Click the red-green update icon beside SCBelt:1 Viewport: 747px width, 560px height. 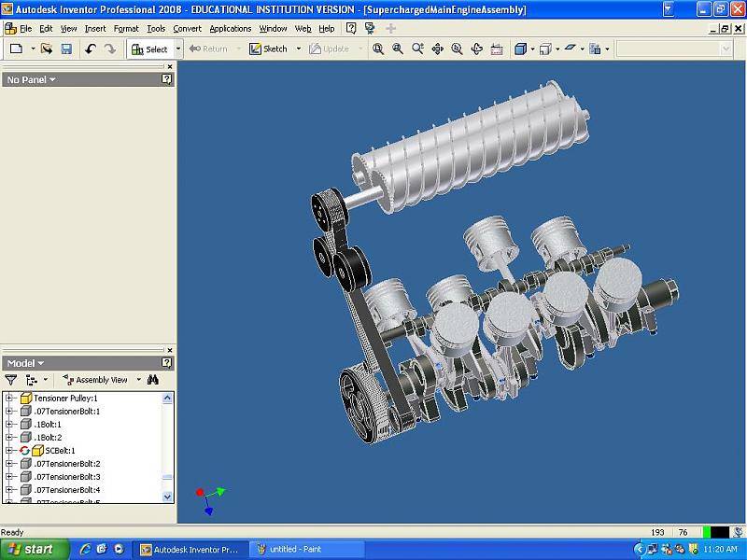click(x=25, y=451)
